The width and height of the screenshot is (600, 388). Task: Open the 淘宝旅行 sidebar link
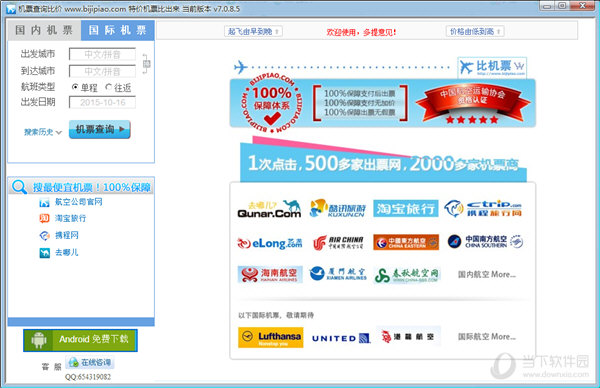click(x=70, y=218)
